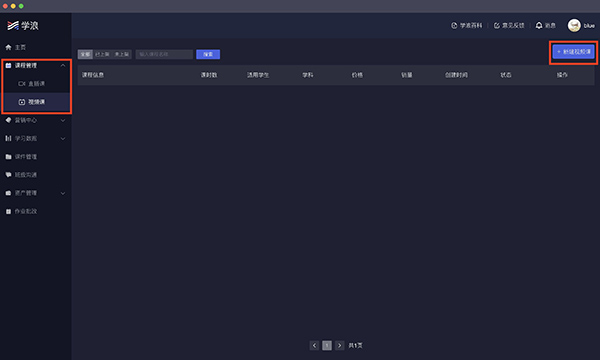Click the 课程管理 calendar icon
Screen dimensions: 600x360
click(x=8, y=65)
